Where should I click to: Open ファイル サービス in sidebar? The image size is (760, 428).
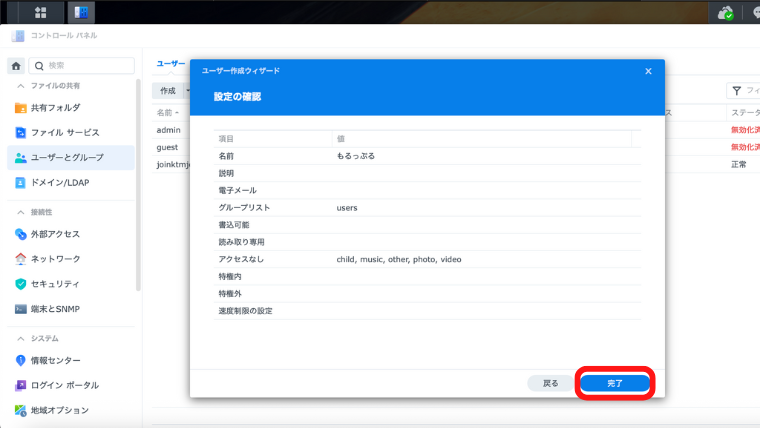pos(64,132)
